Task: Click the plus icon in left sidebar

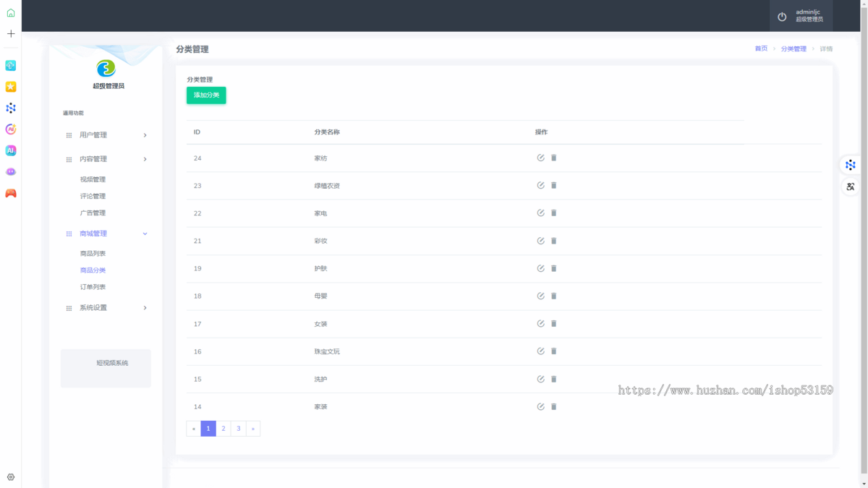Action: click(11, 34)
